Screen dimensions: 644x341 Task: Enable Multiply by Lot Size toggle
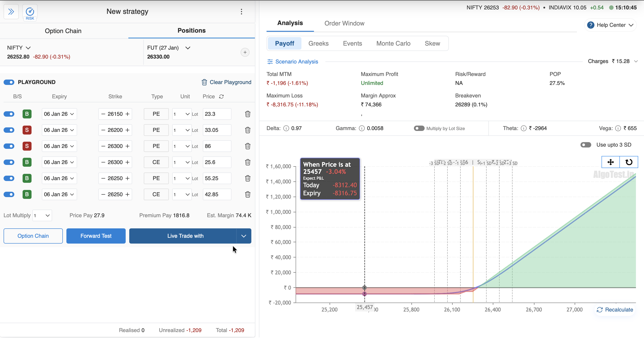419,128
